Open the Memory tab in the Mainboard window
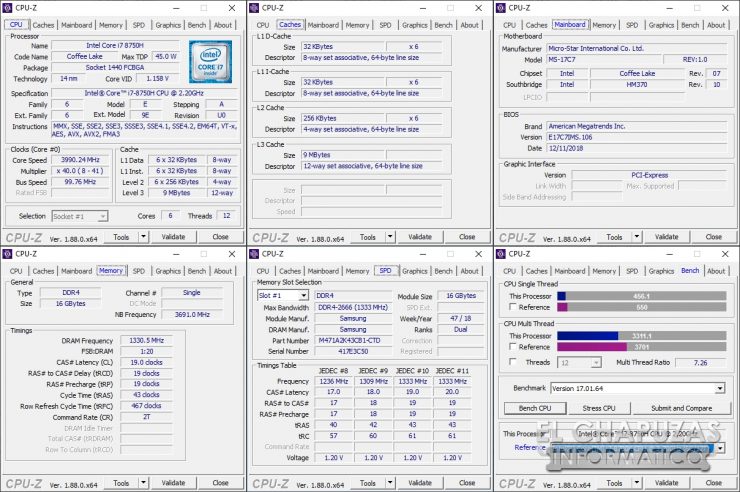The height and width of the screenshot is (492, 740). coord(604,25)
